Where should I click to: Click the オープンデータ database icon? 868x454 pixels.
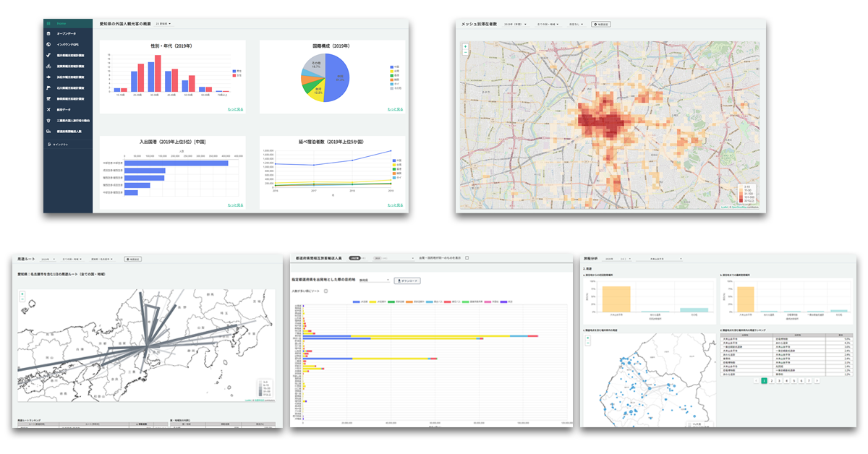click(x=48, y=34)
